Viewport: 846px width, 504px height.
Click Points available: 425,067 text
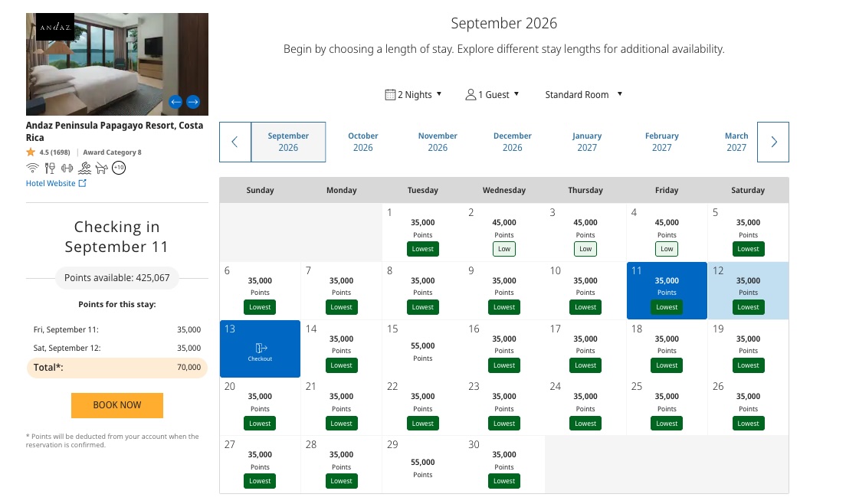pos(117,278)
